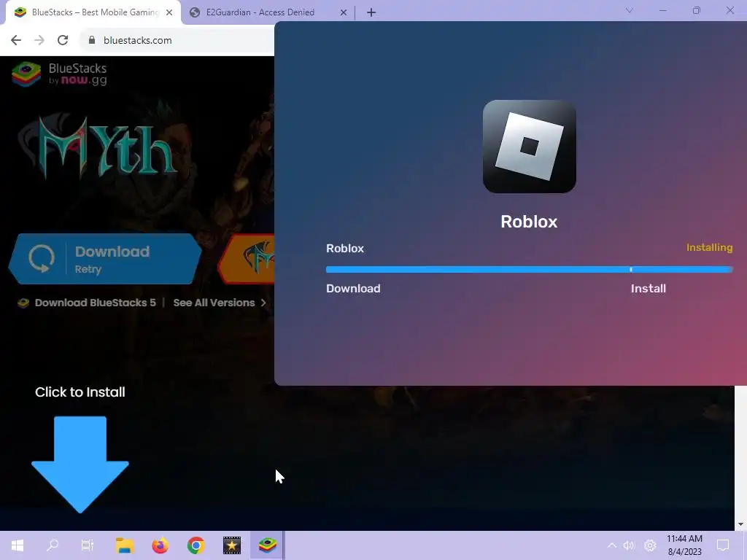Launch Firefox from the taskbar

tap(160, 545)
